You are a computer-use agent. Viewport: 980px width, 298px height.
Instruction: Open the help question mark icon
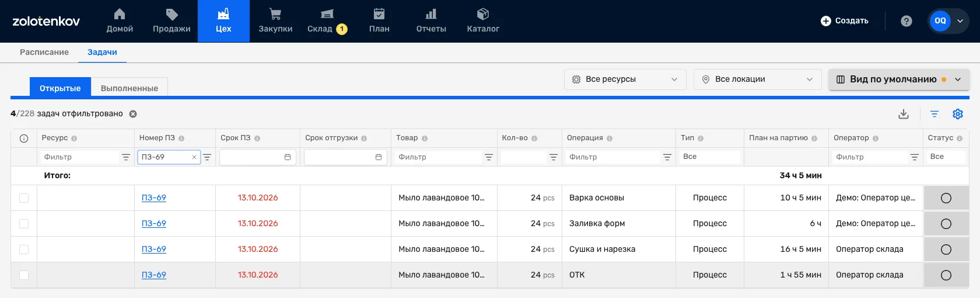906,21
